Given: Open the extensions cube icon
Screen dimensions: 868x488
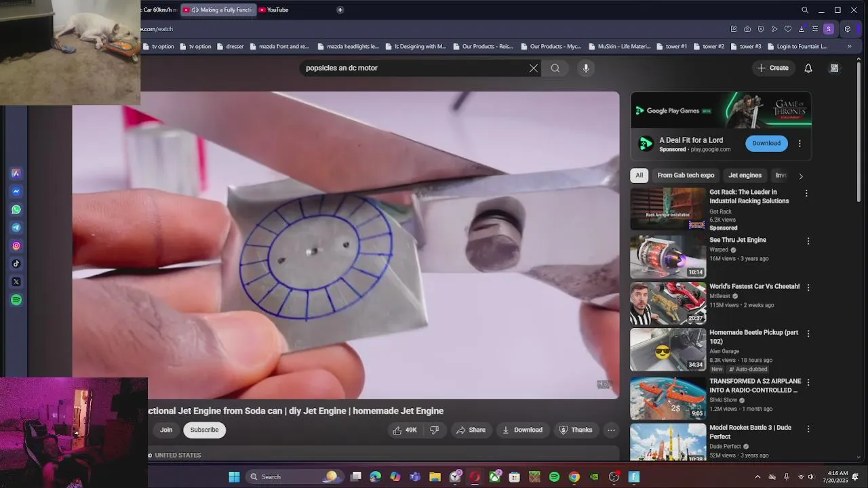Looking at the screenshot, I should click(x=848, y=29).
